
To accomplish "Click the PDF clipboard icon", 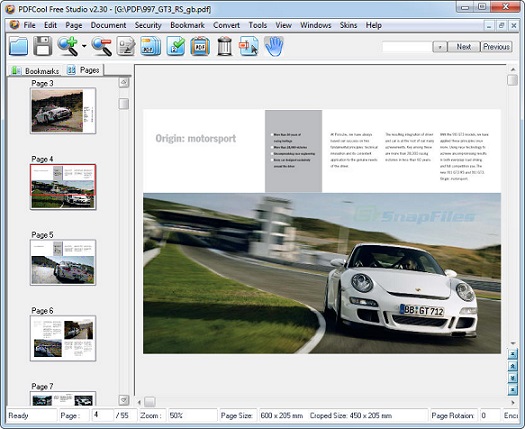I will click(200, 46).
